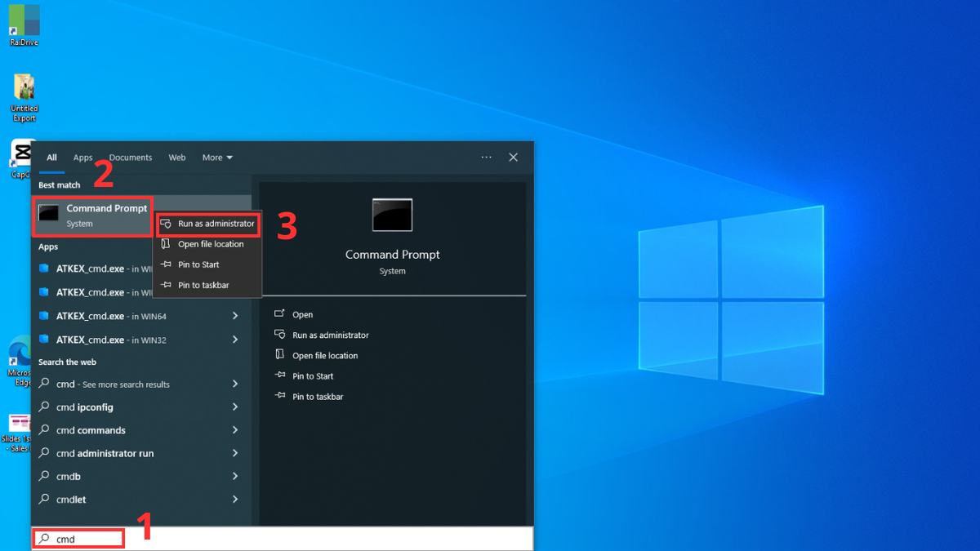
Task: Click the Pin to taskbar pin icon in details pane
Action: (x=279, y=397)
